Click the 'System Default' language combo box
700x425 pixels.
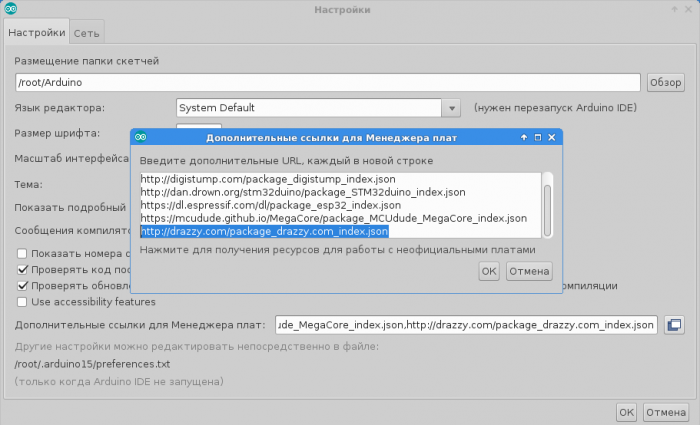[x=309, y=107]
